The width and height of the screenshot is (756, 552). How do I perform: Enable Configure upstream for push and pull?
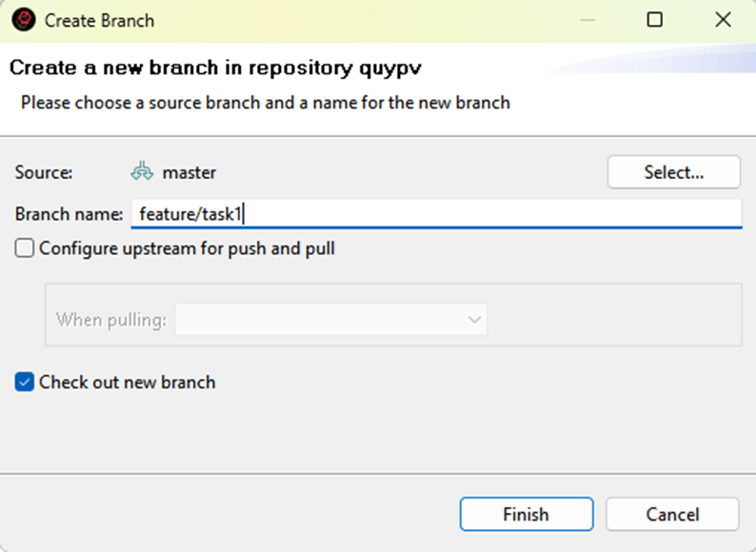click(x=26, y=249)
